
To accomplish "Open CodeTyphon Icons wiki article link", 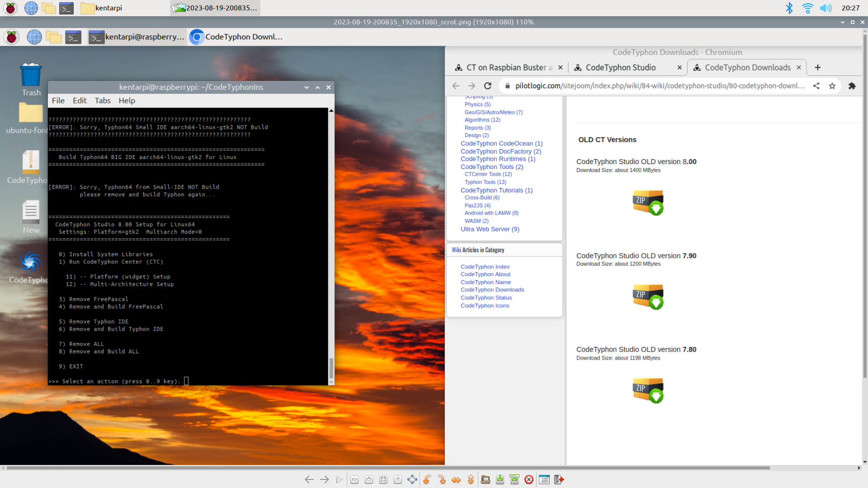I will click(485, 306).
